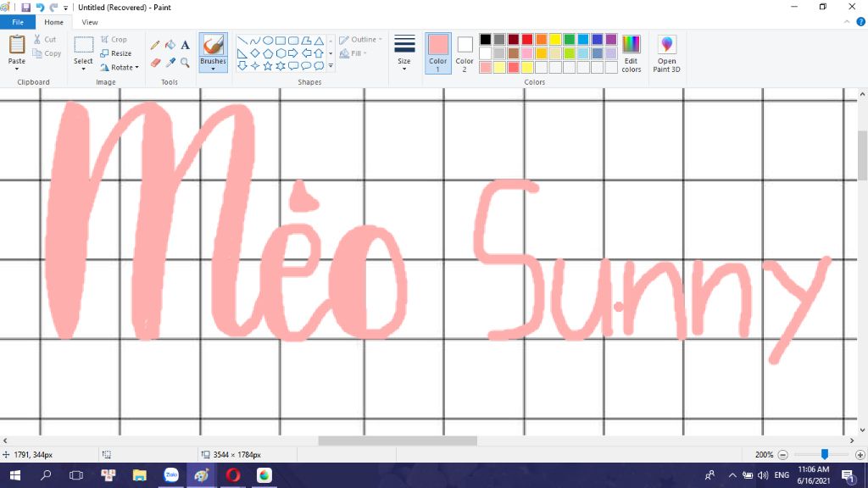Select the Magnifier tool
Image resolution: width=868 pixels, height=488 pixels.
coord(185,63)
